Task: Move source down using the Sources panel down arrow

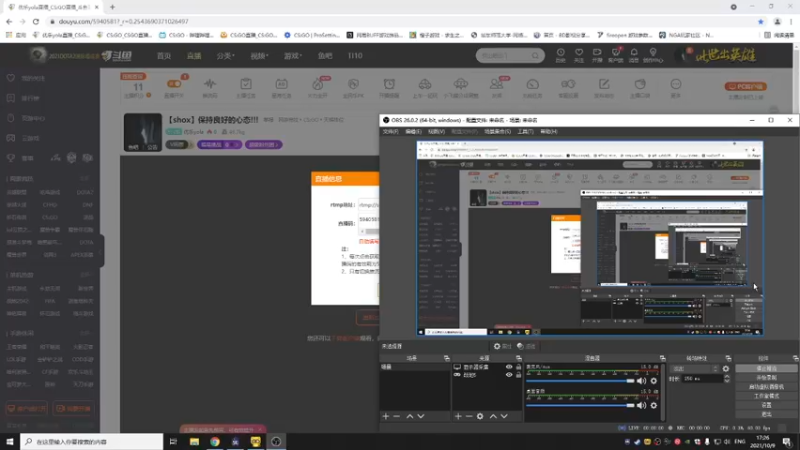Action: coord(504,416)
